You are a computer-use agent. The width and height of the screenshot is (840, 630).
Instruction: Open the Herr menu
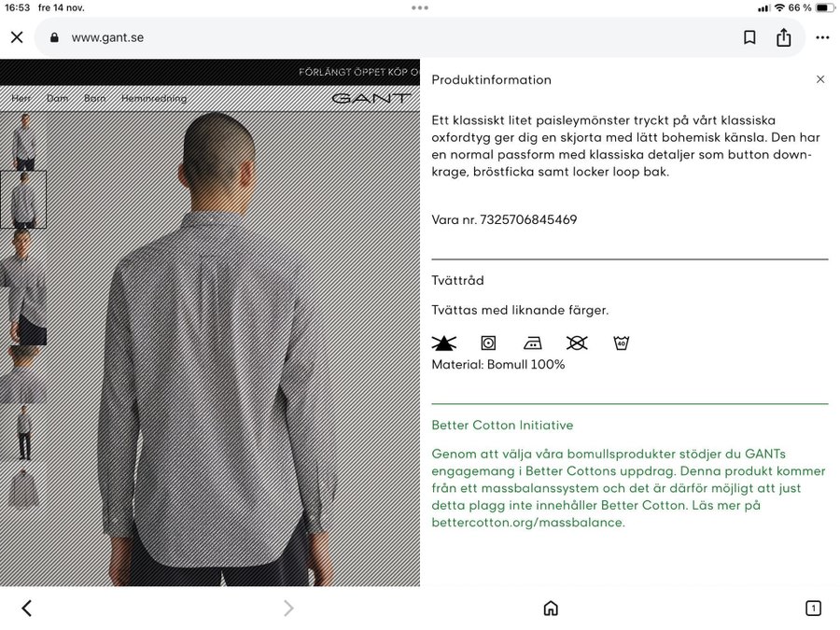click(21, 98)
